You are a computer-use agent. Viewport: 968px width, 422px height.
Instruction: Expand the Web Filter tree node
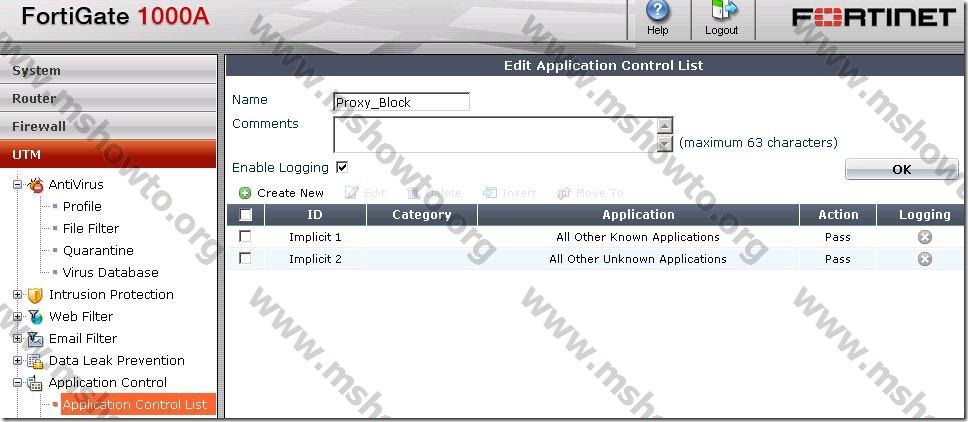point(17,317)
